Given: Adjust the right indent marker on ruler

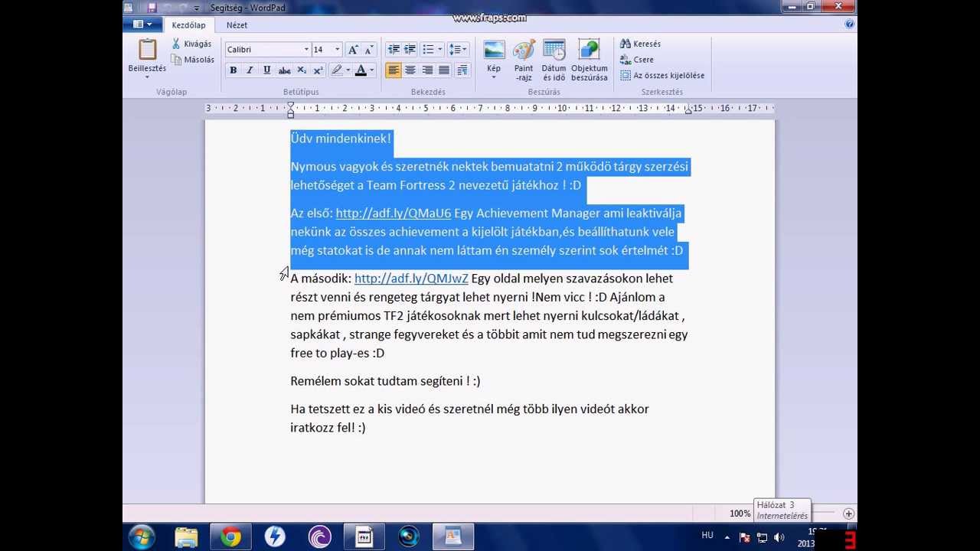Looking at the screenshot, I should click(x=688, y=112).
